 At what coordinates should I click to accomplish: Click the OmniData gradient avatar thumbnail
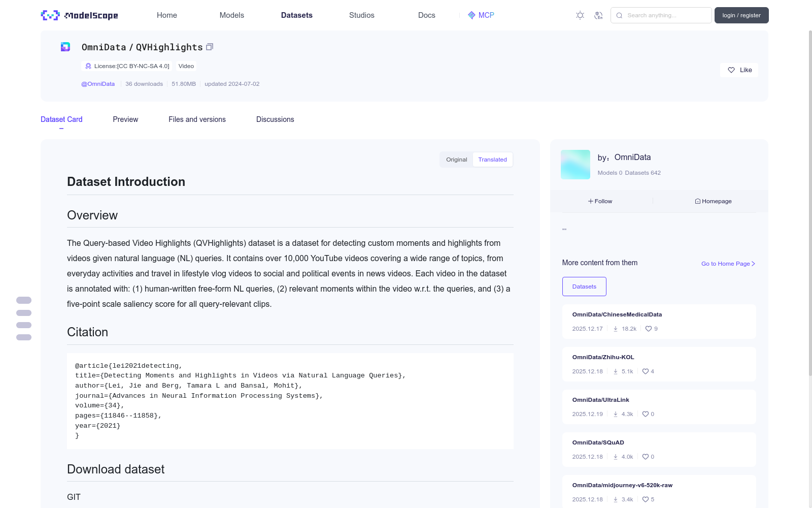point(576,165)
